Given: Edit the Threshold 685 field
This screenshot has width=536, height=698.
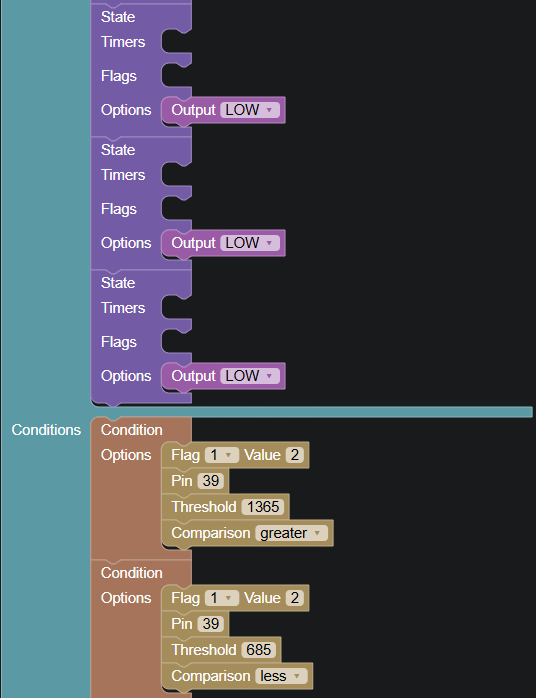Looking at the screenshot, I should pos(258,649).
